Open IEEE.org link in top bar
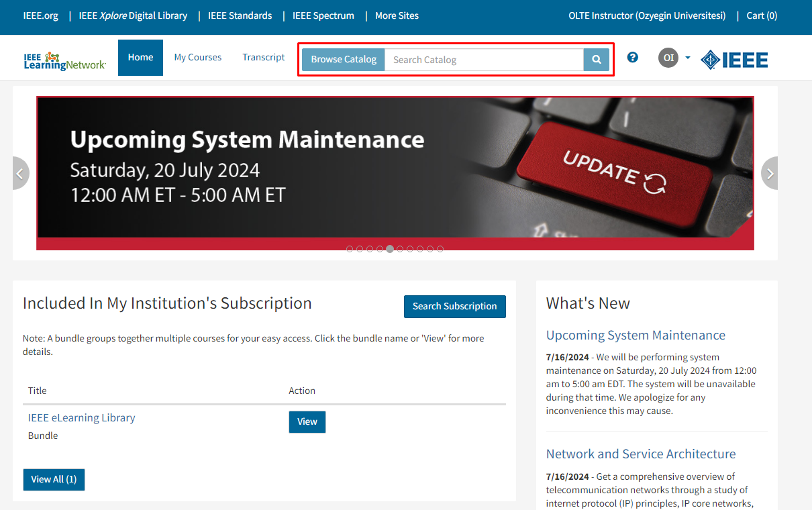This screenshot has width=812, height=510. [x=41, y=15]
